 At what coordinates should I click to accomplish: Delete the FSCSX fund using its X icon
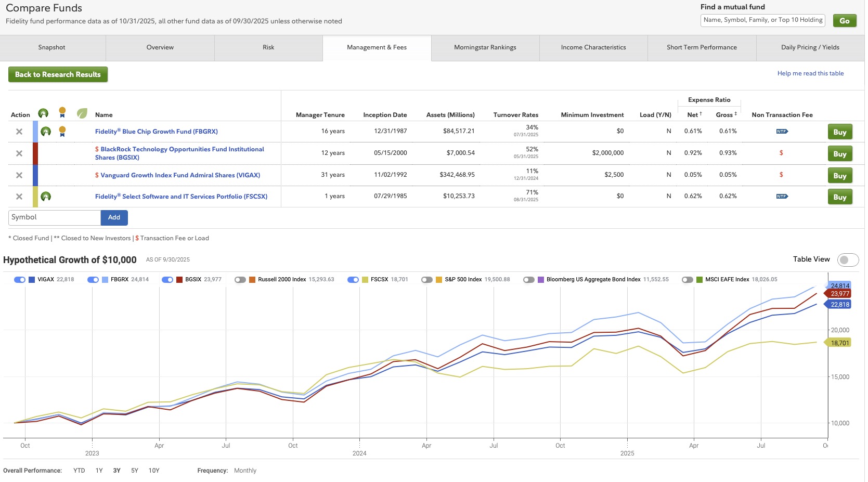[19, 197]
